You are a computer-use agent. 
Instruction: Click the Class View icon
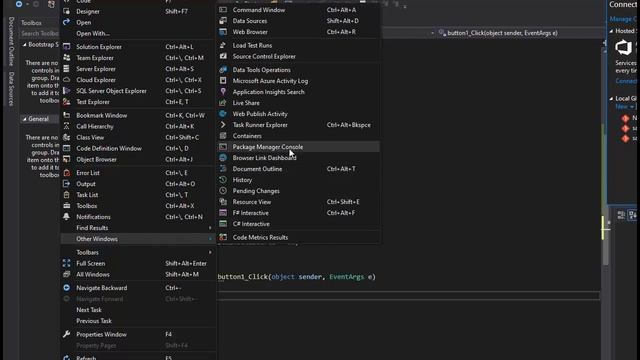click(x=67, y=137)
